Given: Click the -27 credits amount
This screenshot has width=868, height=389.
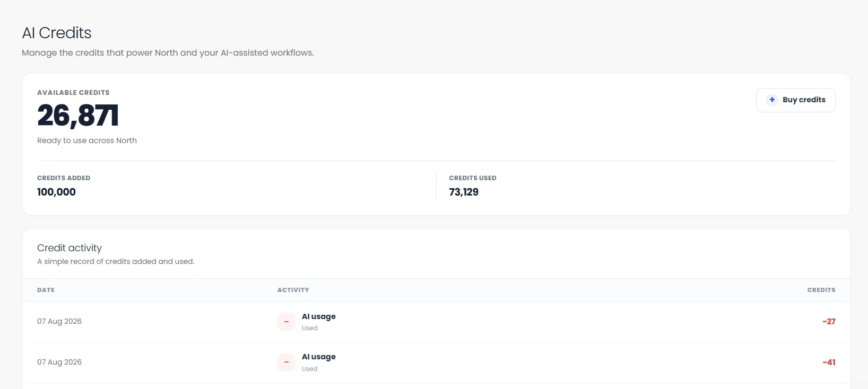Looking at the screenshot, I should 829,322.
